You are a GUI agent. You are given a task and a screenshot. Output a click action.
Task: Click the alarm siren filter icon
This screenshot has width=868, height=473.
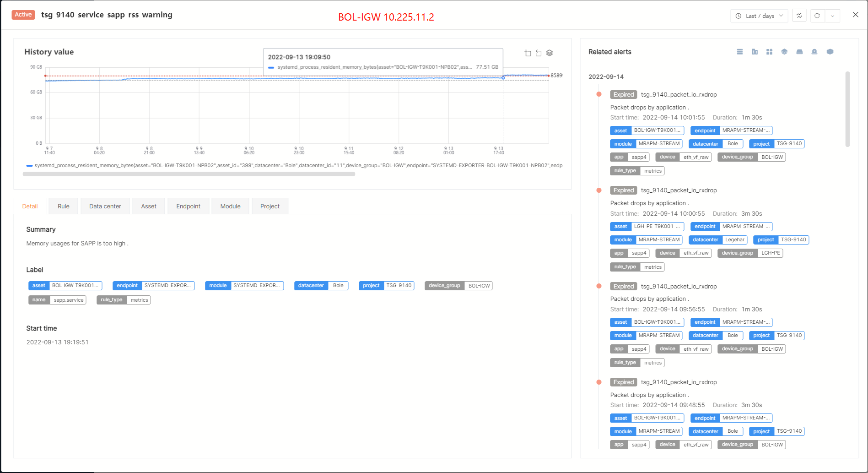click(x=814, y=52)
